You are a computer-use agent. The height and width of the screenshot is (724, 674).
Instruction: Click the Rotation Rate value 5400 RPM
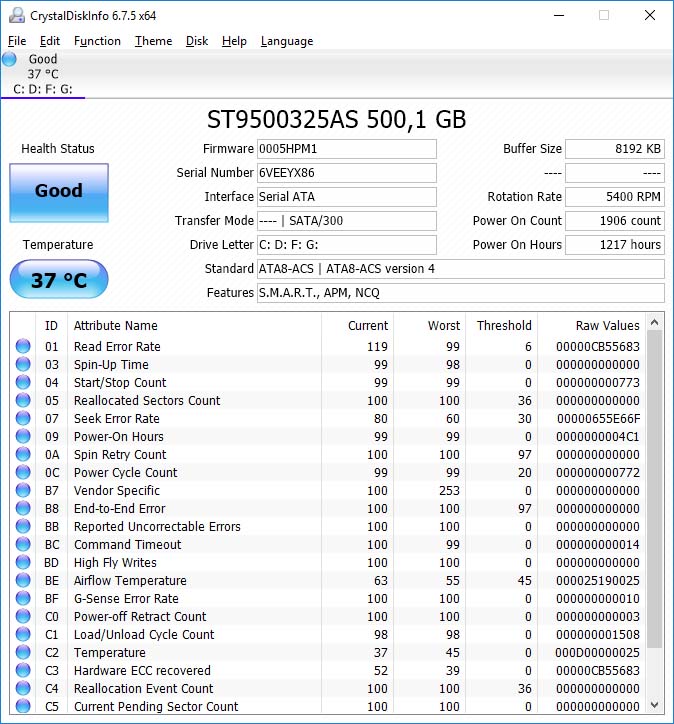[x=615, y=197]
